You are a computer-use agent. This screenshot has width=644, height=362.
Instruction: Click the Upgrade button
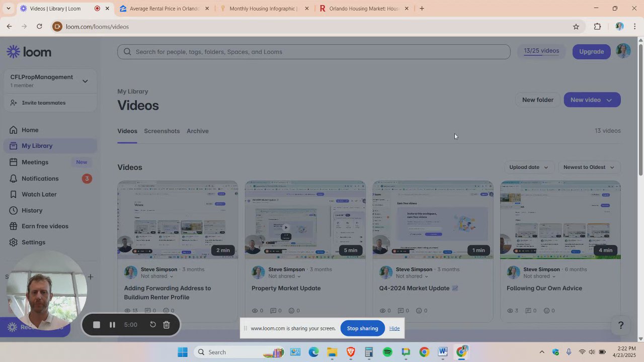pyautogui.click(x=591, y=51)
